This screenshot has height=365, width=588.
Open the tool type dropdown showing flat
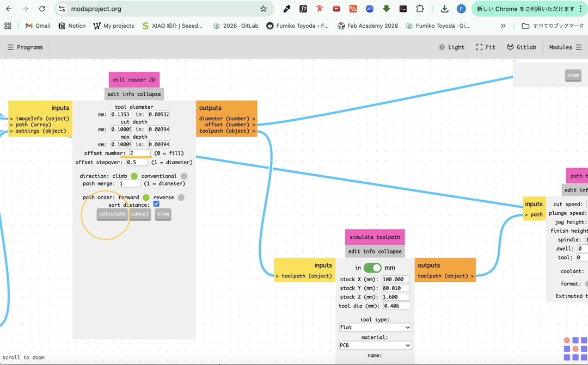pyautogui.click(x=375, y=327)
